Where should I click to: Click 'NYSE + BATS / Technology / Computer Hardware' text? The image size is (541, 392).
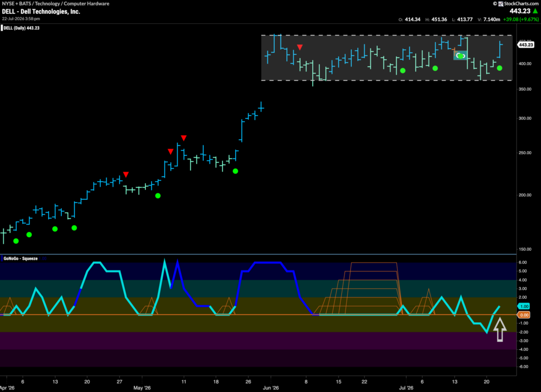55,4
